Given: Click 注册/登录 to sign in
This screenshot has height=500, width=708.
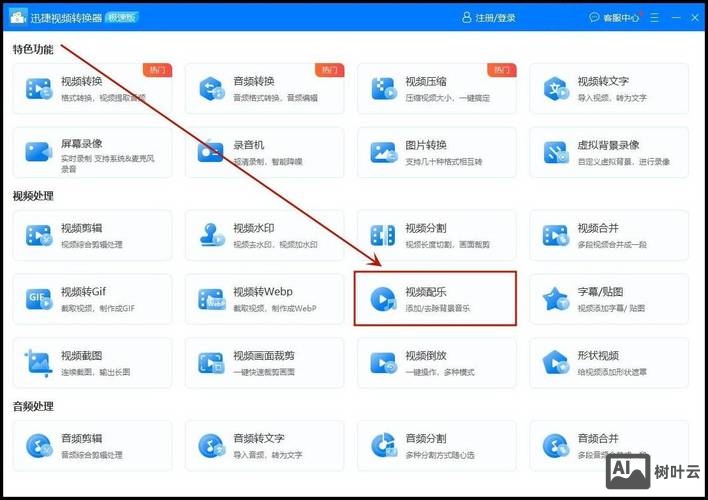Looking at the screenshot, I should click(489, 18).
